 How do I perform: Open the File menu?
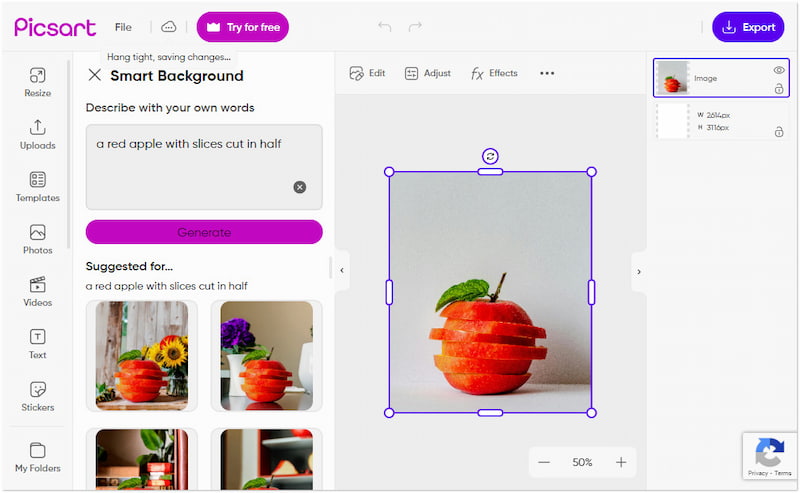pyautogui.click(x=123, y=27)
